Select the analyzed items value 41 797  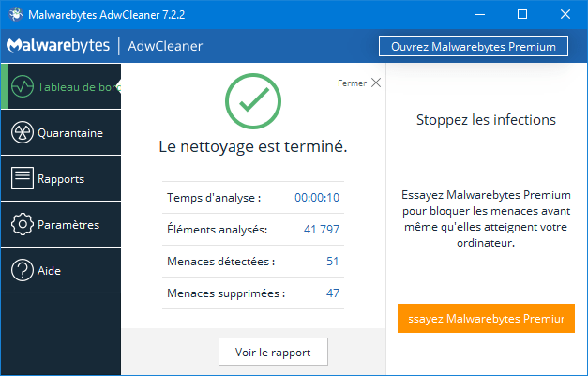tap(322, 229)
